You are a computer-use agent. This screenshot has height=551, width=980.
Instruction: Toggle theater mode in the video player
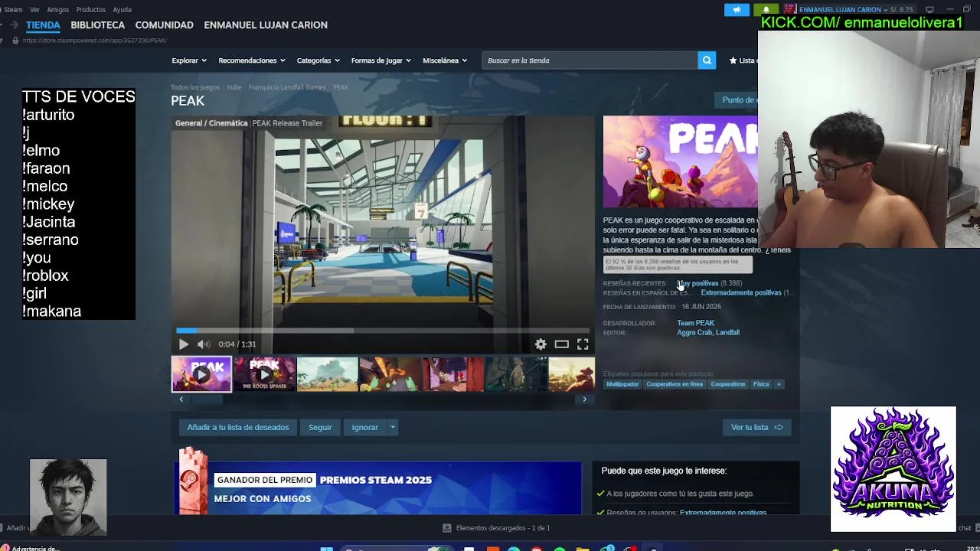561,344
